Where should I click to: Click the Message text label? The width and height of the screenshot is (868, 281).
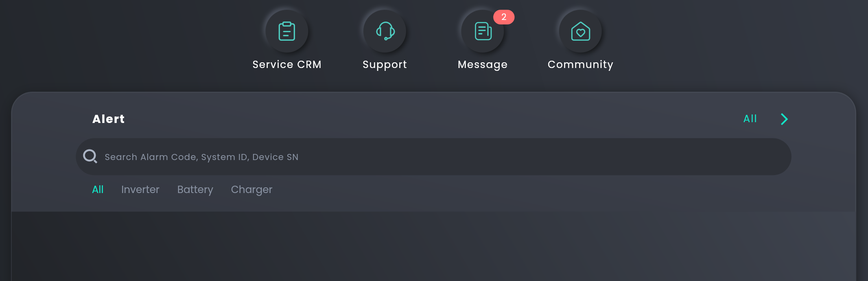coord(483,65)
